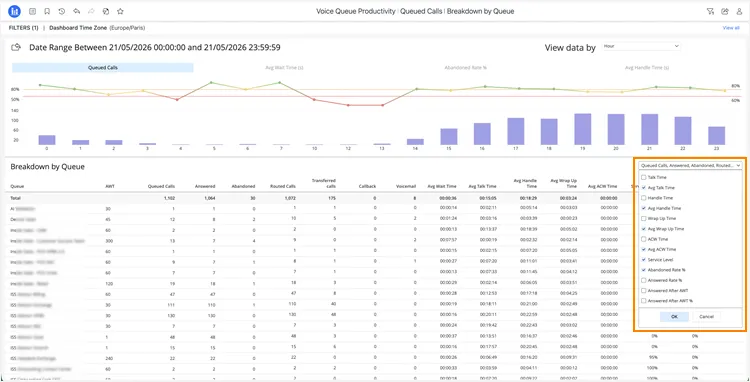Click the Avg Talk Time column header

[x=483, y=186]
